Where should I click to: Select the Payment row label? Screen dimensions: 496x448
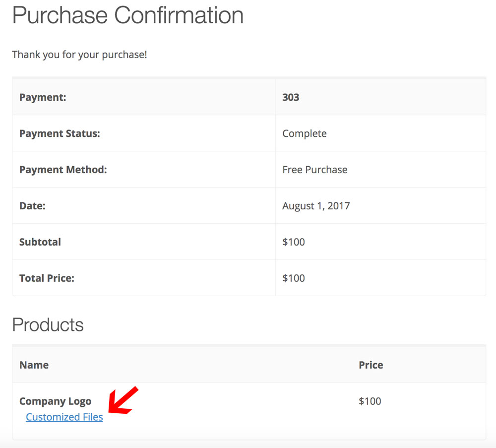[x=43, y=97]
